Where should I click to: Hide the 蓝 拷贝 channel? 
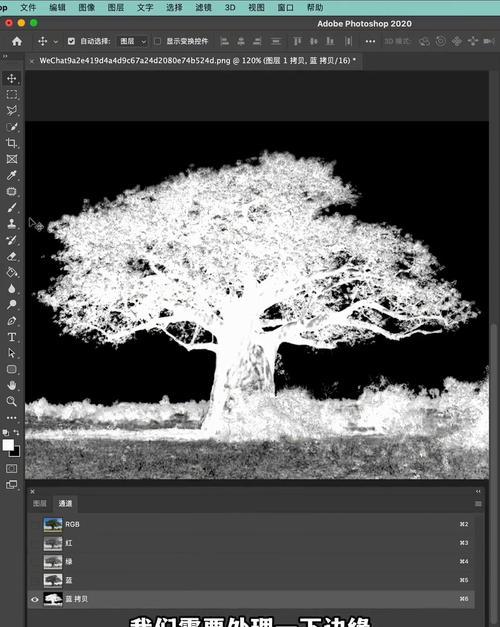click(x=35, y=599)
